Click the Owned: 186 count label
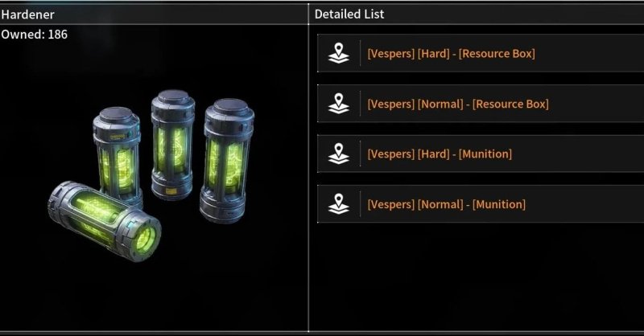This screenshot has width=644, height=336. click(x=34, y=35)
